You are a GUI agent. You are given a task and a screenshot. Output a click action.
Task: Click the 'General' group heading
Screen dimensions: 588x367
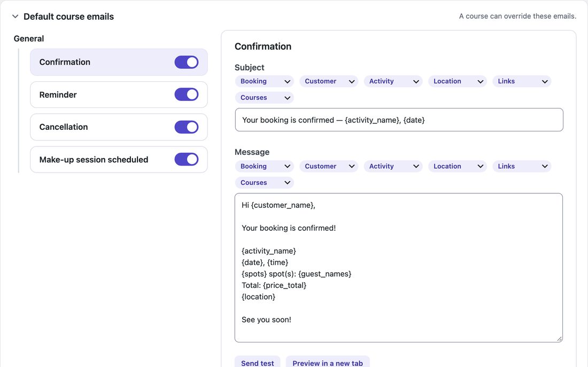click(x=29, y=38)
